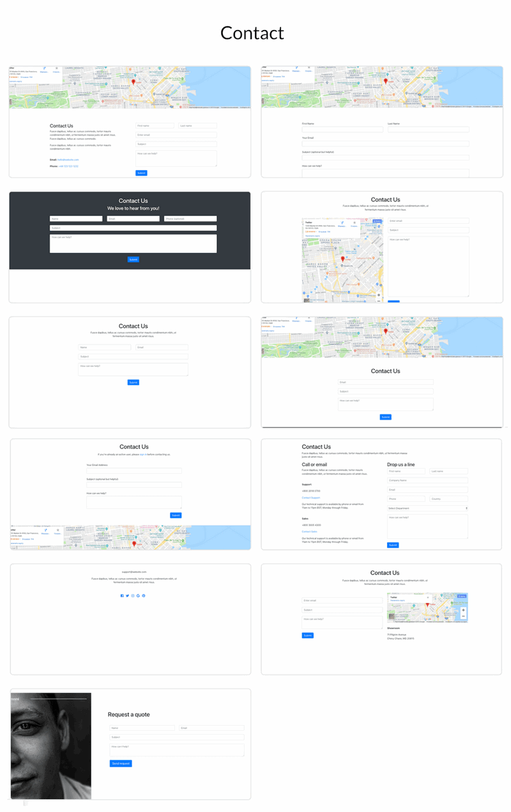
Task: Click Submit under the sign in prompt form
Action: 176,515
